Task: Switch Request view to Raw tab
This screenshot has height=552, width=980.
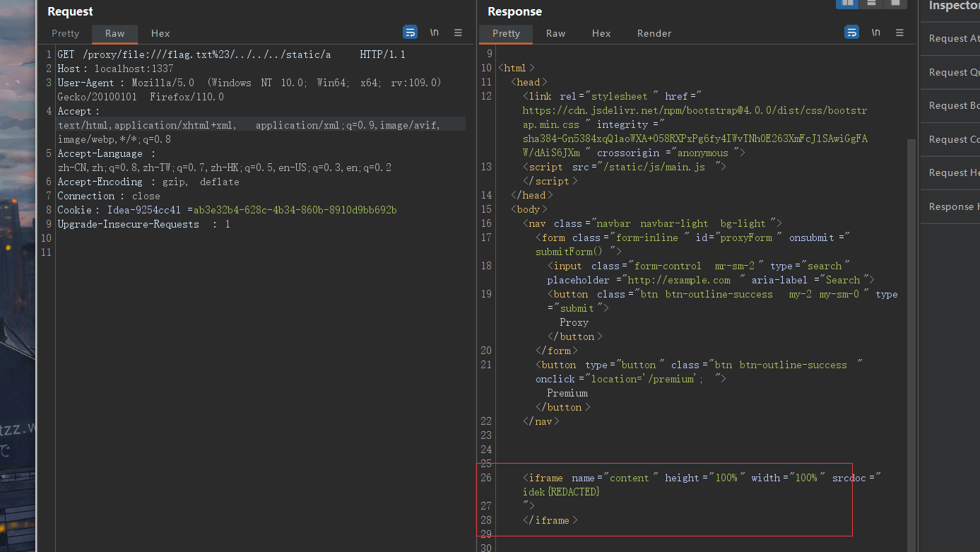Action: point(114,33)
